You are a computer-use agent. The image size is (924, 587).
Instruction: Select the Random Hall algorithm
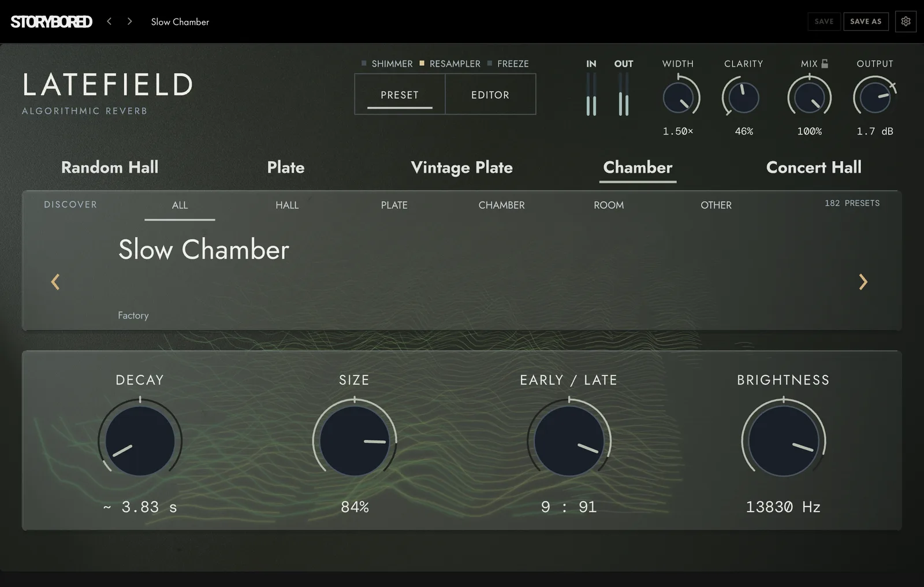[110, 168]
